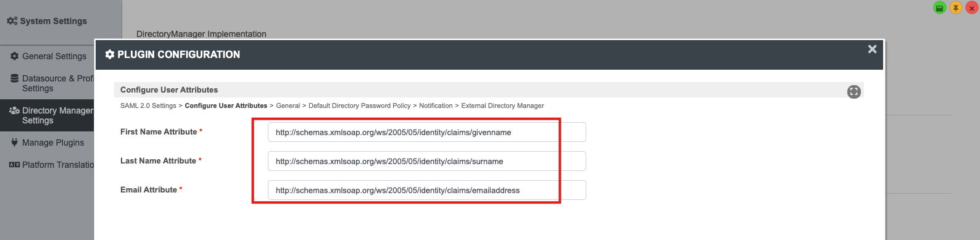Open Default Directory Password Policy step
Image resolution: width=980 pixels, height=240 pixels.
[x=360, y=106]
